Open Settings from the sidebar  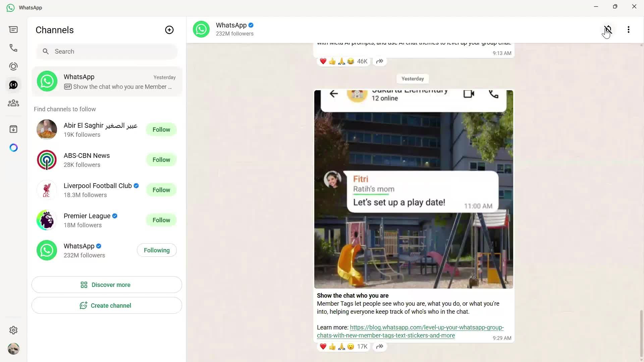coord(13,330)
